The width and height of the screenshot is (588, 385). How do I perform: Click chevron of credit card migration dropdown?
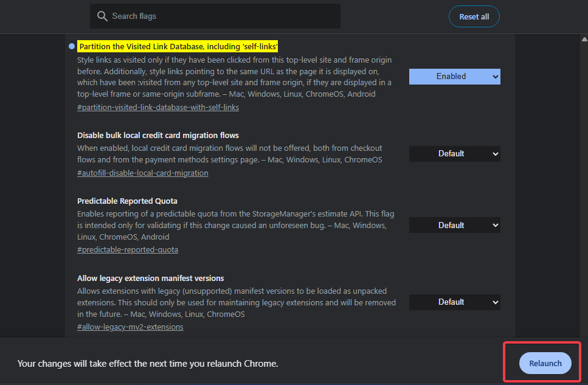point(495,154)
